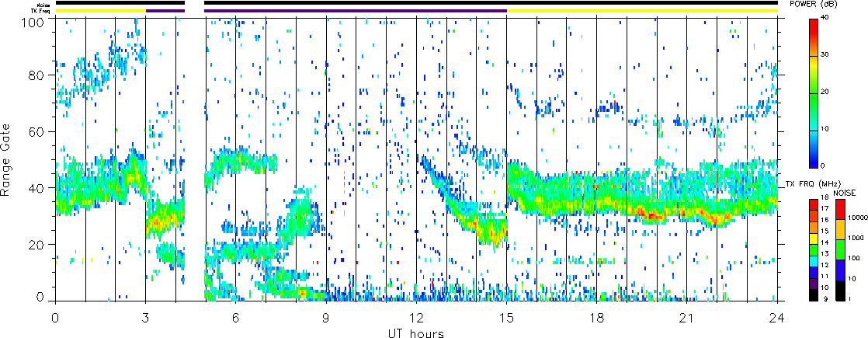Click the POWER (dB) color scale bar
This screenshot has height=338, width=868.
pyautogui.click(x=814, y=92)
